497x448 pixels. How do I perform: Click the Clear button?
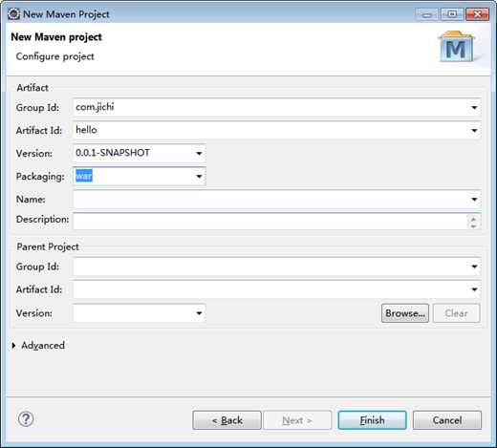456,313
